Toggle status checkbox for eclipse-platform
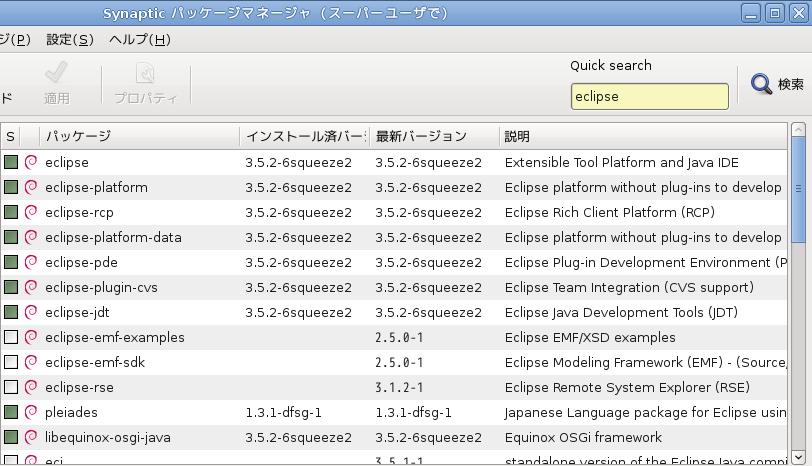The height and width of the screenshot is (466, 812). (x=11, y=187)
